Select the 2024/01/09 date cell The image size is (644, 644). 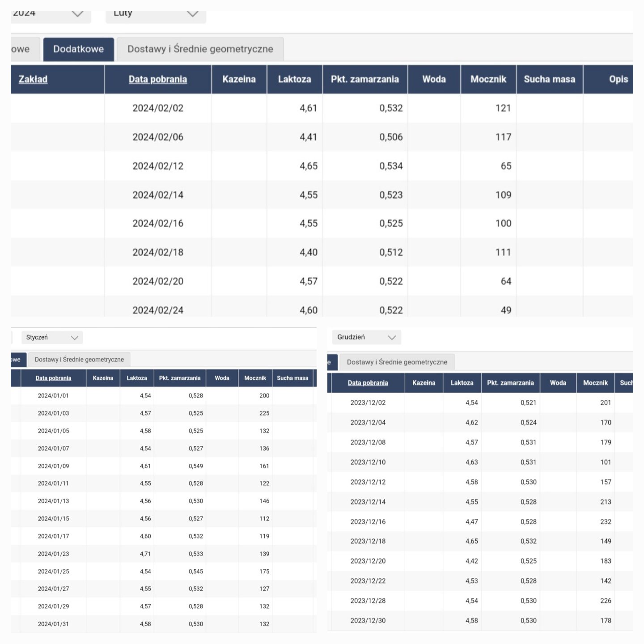point(53,466)
